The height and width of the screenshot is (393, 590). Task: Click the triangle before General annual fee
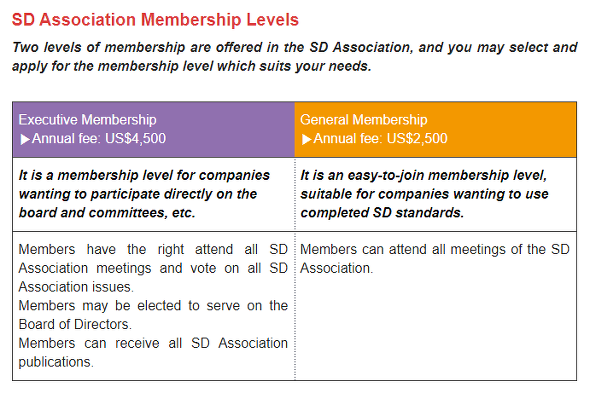tap(306, 139)
